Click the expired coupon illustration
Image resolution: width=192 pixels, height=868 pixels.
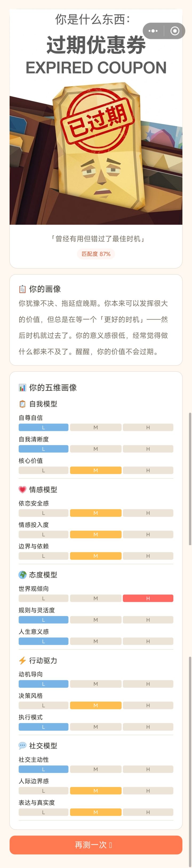[96, 153]
